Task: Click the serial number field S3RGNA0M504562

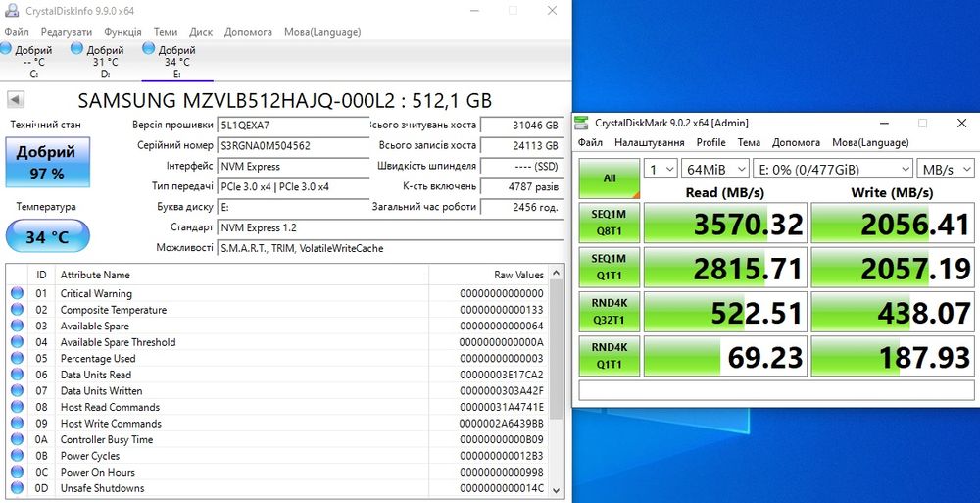Action: tap(293, 145)
